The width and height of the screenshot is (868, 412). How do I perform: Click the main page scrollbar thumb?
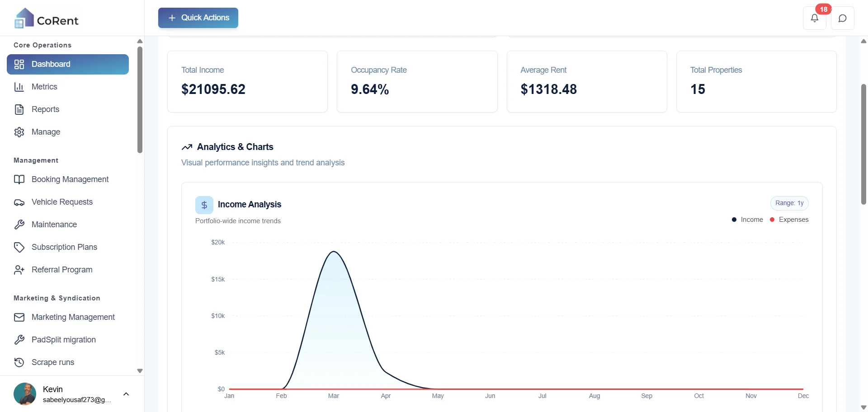click(863, 144)
